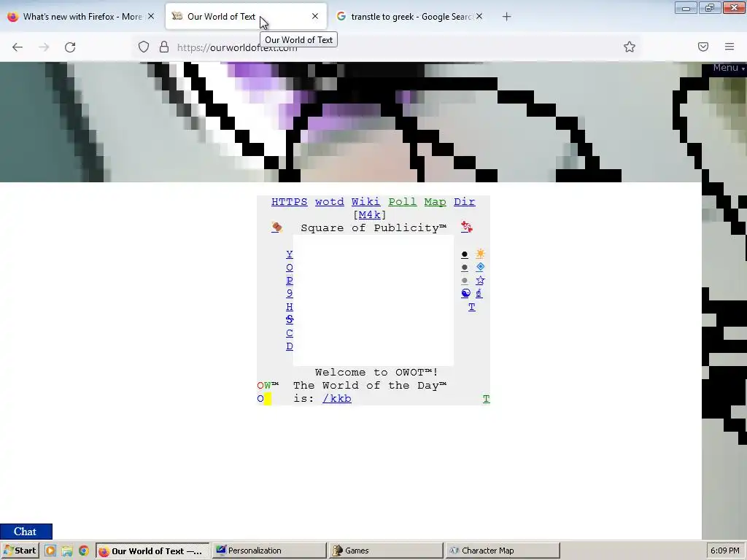Screen dimensions: 747x560
Task: Click the red candy emoji right of Square of Publicity
Action: tap(466, 227)
